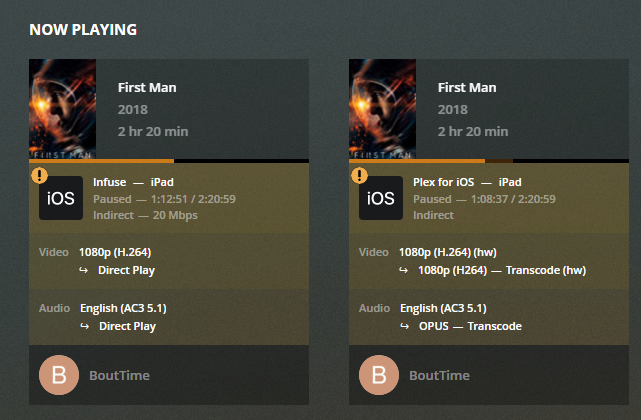Screen dimensions: 641x420
Task: Open First Man poster in left card
Action: (x=63, y=108)
